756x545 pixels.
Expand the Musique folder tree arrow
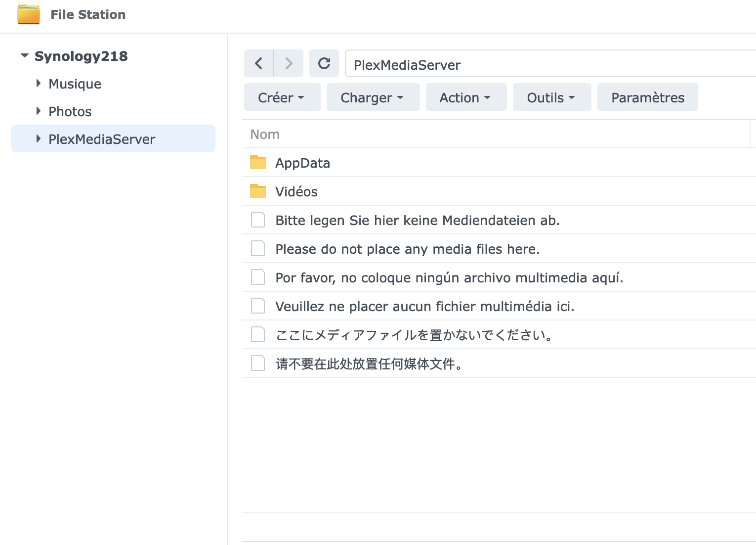pyautogui.click(x=39, y=84)
